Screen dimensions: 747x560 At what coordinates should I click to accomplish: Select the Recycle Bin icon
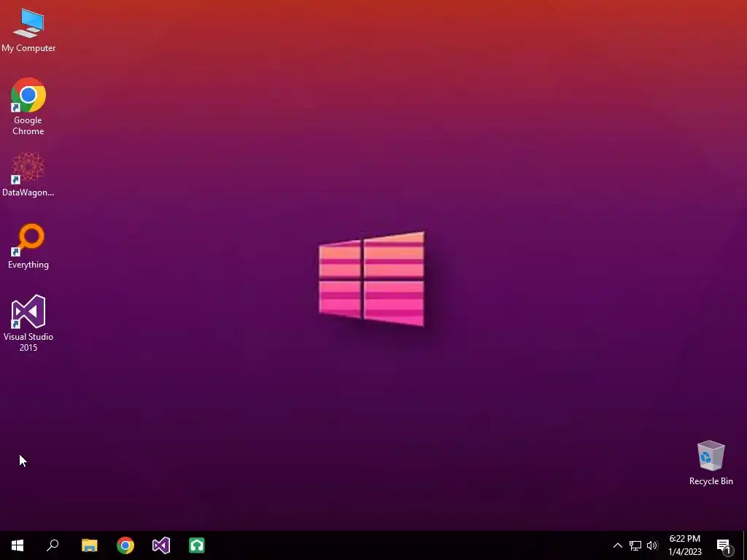coord(711,463)
